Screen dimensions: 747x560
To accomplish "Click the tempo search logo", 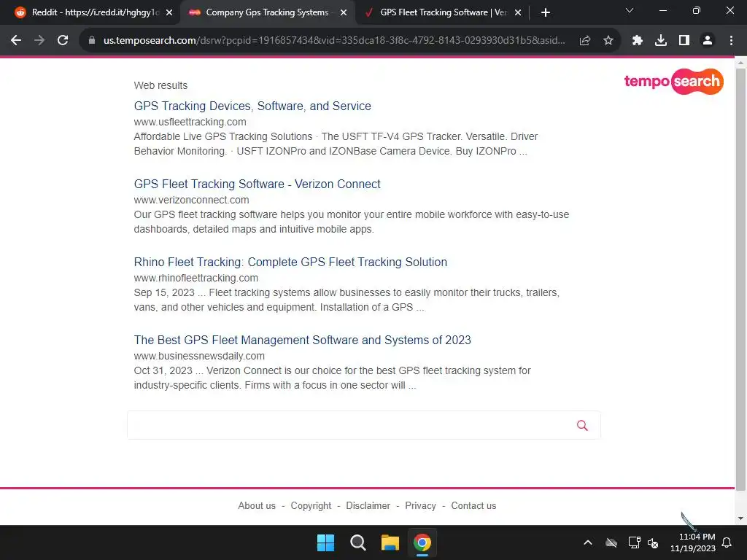I will [x=673, y=82].
